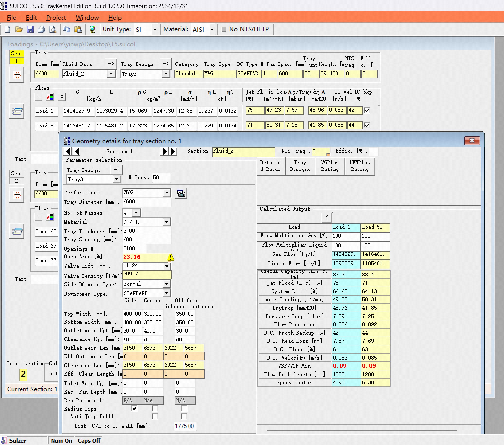Click the VGPlus Rating button
This screenshot has height=445, width=504.
click(x=330, y=166)
